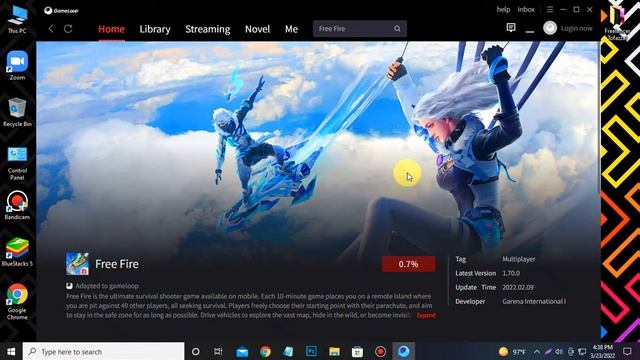Click the GameLoop taskbar icon
The image size is (640, 360).
pos(404,351)
